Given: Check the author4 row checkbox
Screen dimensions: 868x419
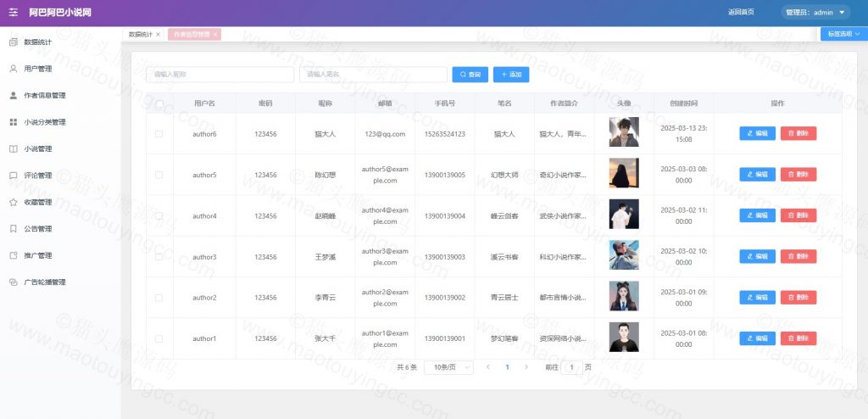Looking at the screenshot, I should [159, 216].
